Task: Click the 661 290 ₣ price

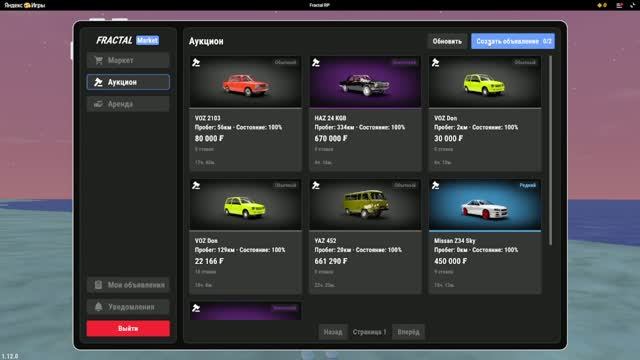Action: (331, 261)
